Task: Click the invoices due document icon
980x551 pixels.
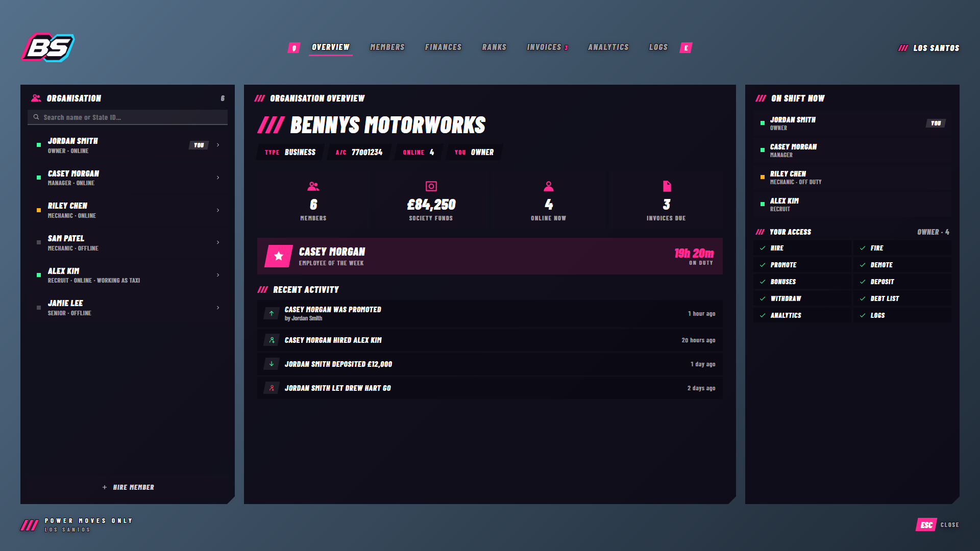Action: [x=667, y=186]
